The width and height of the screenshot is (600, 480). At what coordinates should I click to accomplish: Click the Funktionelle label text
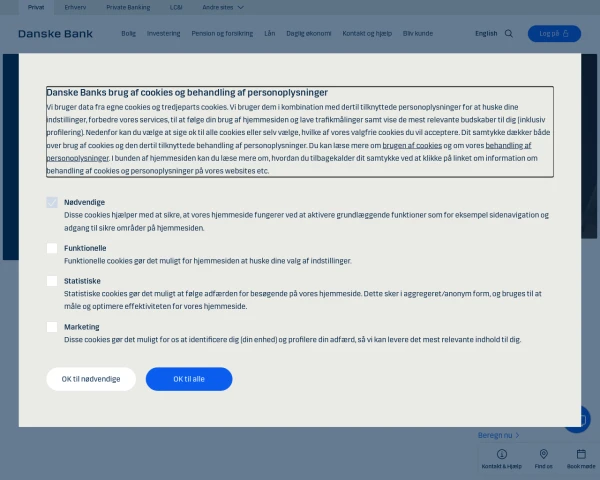coord(85,248)
